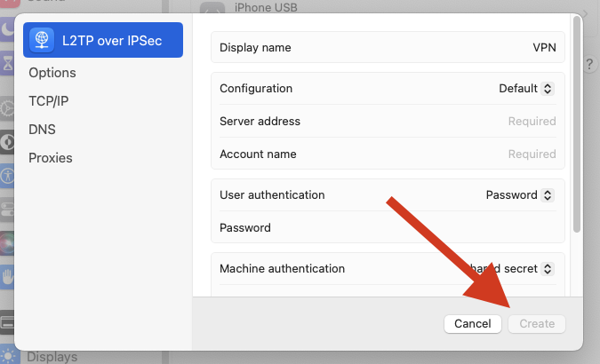
Task: Switch to the Options section
Action: (x=52, y=73)
